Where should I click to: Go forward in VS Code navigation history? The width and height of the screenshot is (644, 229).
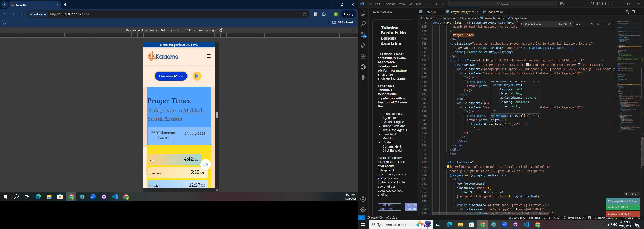click(443, 4)
